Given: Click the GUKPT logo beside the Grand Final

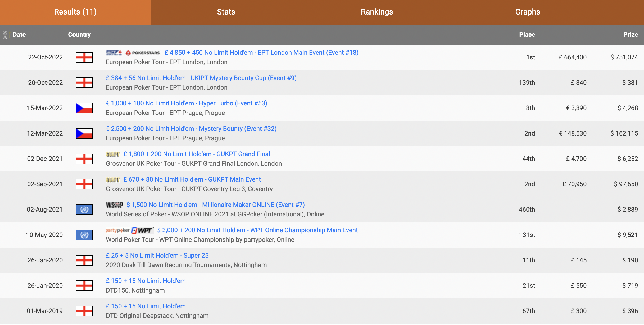Looking at the screenshot, I should pos(113,154).
